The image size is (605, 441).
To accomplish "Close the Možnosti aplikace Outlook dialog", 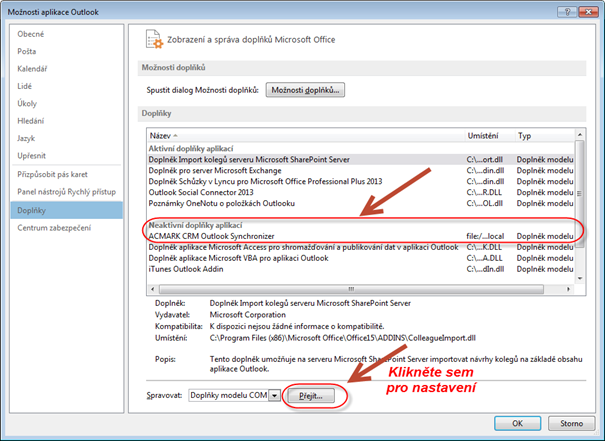I will (x=589, y=12).
